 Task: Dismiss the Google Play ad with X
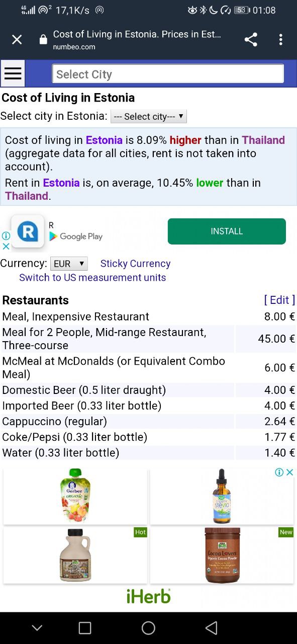tap(6, 246)
